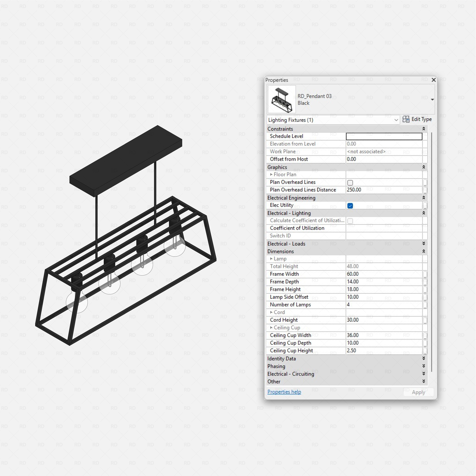This screenshot has width=476, height=476.
Task: Close the Properties palette
Action: pos(434,80)
